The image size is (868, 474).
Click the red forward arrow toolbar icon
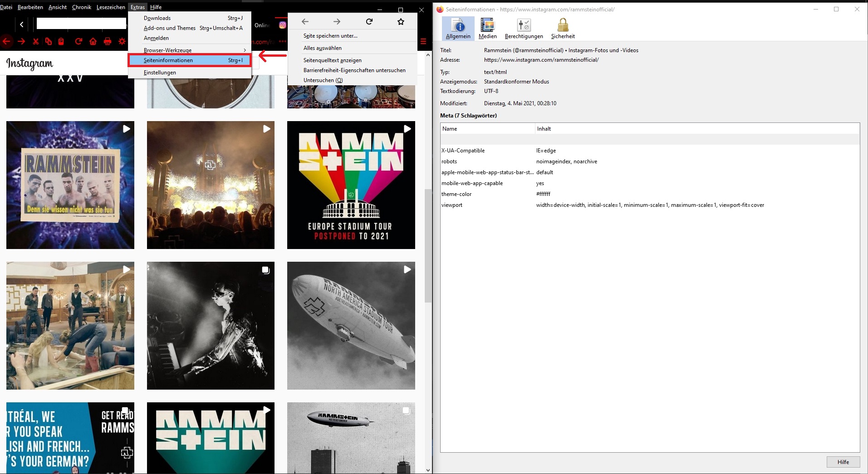(x=21, y=41)
